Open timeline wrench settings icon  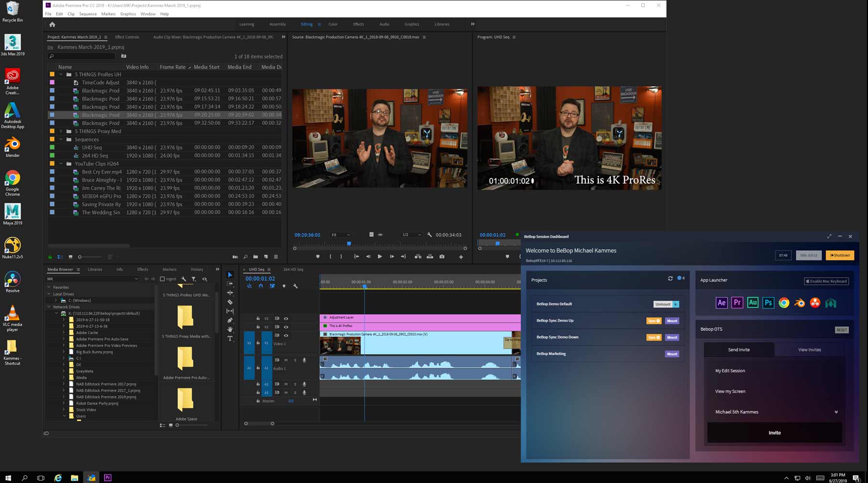295,286
